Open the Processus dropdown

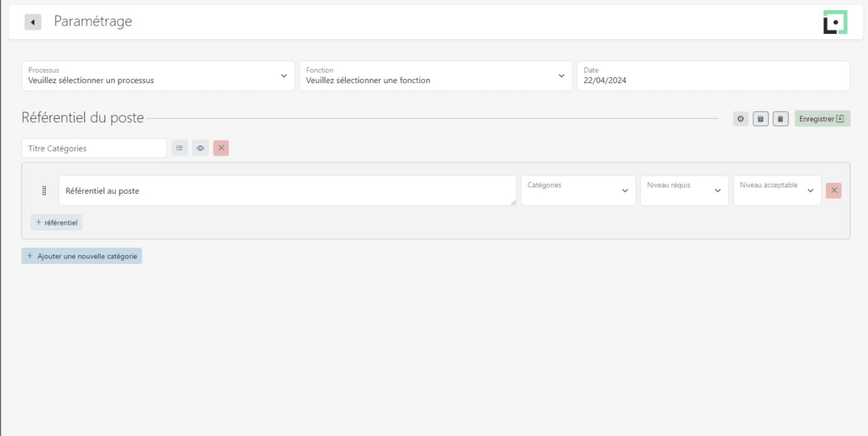pyautogui.click(x=158, y=76)
